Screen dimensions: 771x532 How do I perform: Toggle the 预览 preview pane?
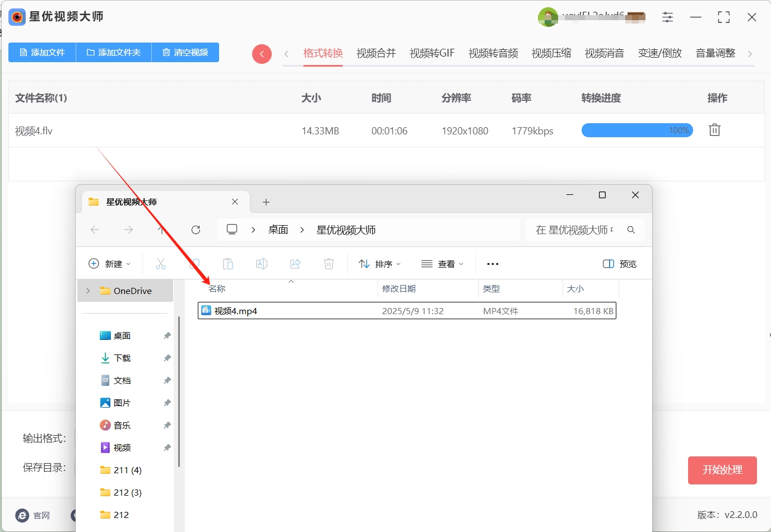[x=620, y=264]
